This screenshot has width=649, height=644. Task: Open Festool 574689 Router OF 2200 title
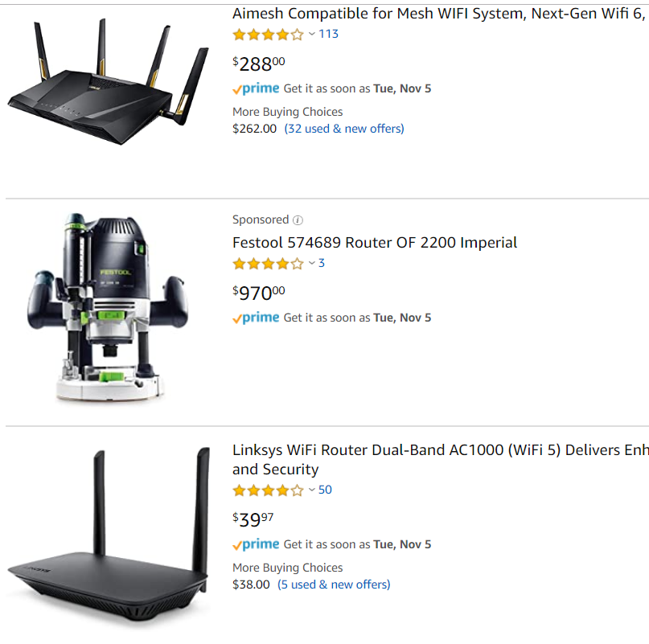point(375,243)
